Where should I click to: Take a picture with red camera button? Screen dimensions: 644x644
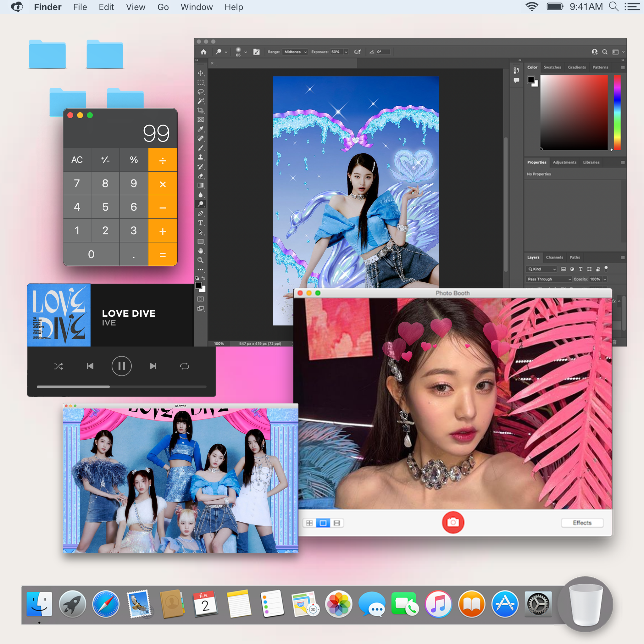tap(453, 522)
